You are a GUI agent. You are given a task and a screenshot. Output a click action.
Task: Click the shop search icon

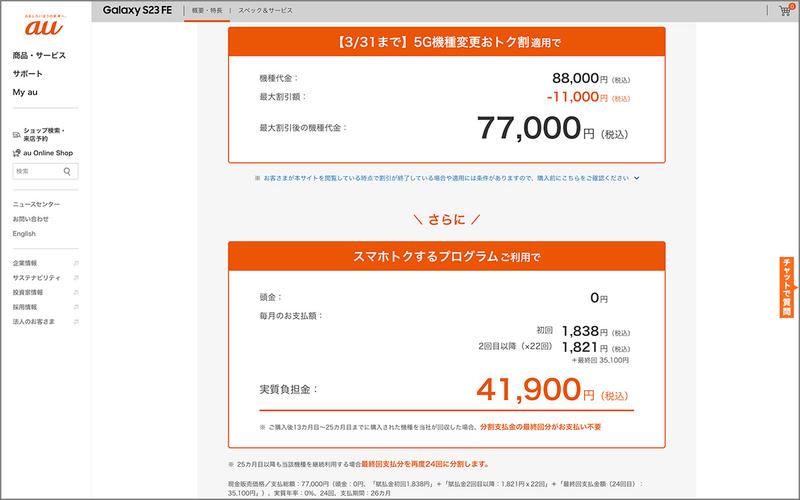16,135
